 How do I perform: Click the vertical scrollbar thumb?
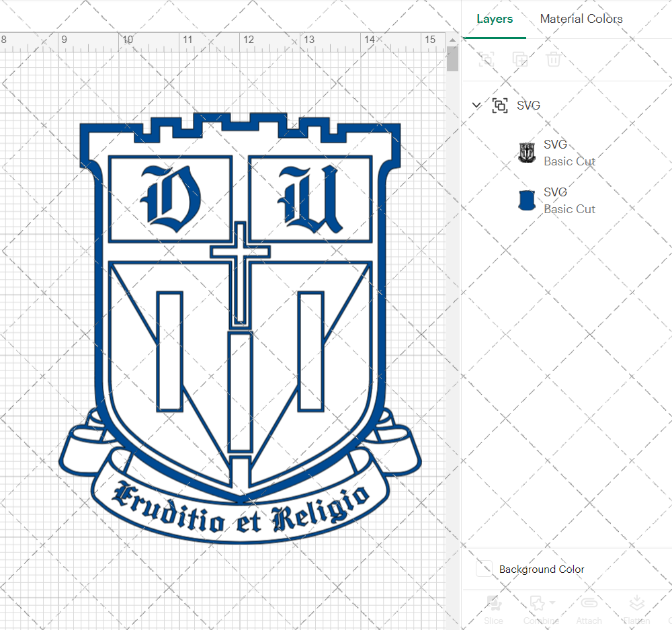(x=452, y=58)
